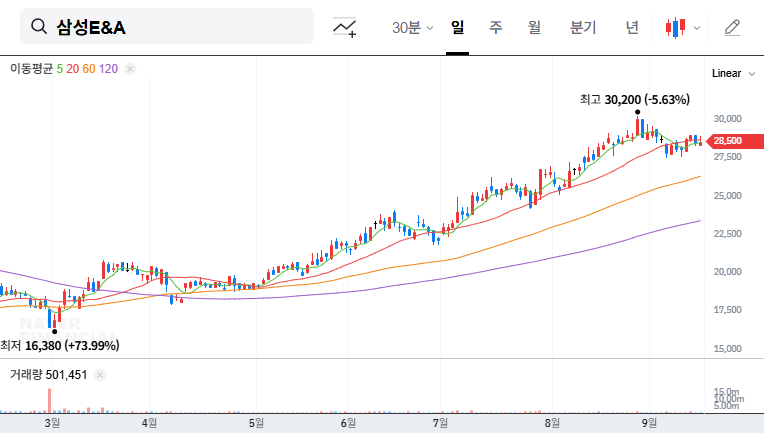The image size is (764, 433).
Task: Switch to the 월 monthly tab
Action: click(534, 27)
